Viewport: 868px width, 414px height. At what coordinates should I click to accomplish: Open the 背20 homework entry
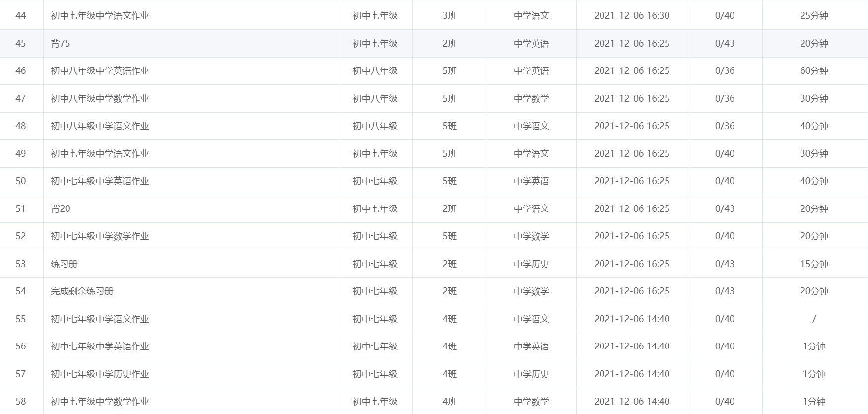(x=61, y=209)
